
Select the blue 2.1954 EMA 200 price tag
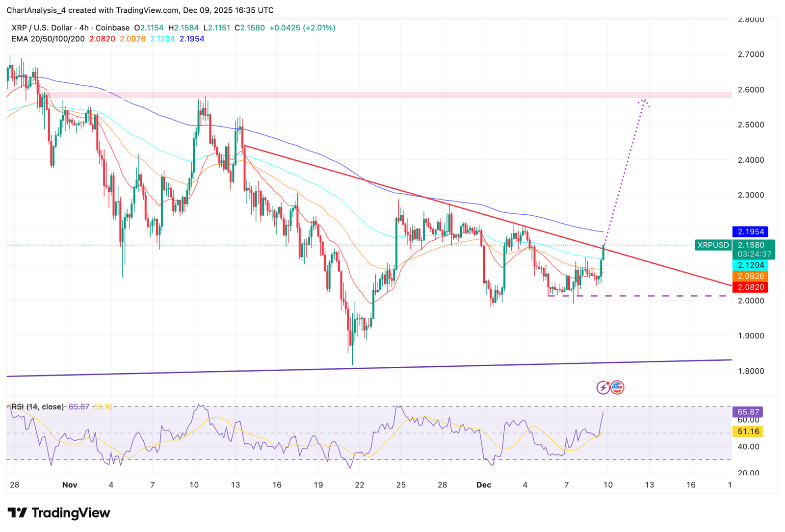[x=750, y=231]
